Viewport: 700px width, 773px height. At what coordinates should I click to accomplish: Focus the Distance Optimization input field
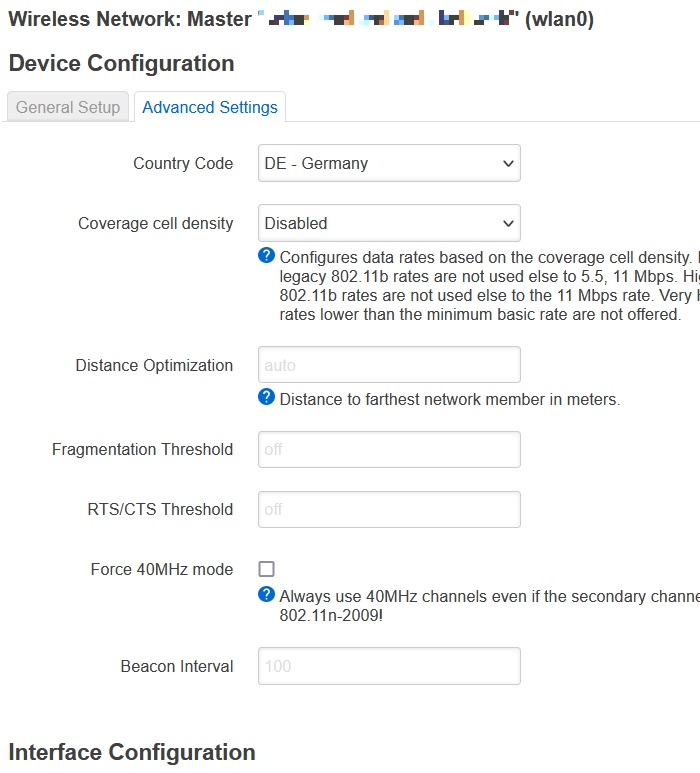click(x=389, y=365)
